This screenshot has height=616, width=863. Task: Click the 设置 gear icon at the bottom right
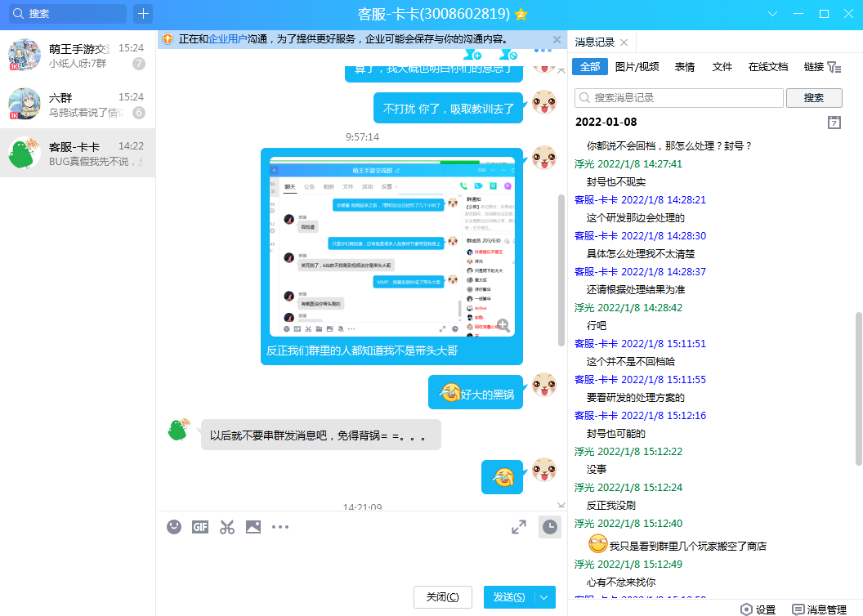click(x=746, y=609)
